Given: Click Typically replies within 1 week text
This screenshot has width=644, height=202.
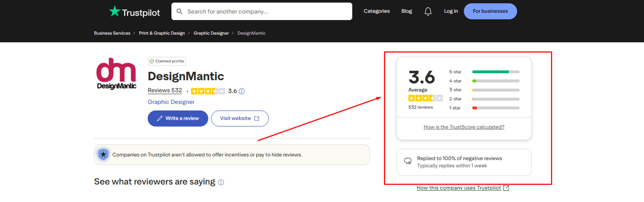Looking at the screenshot, I should (x=452, y=166).
